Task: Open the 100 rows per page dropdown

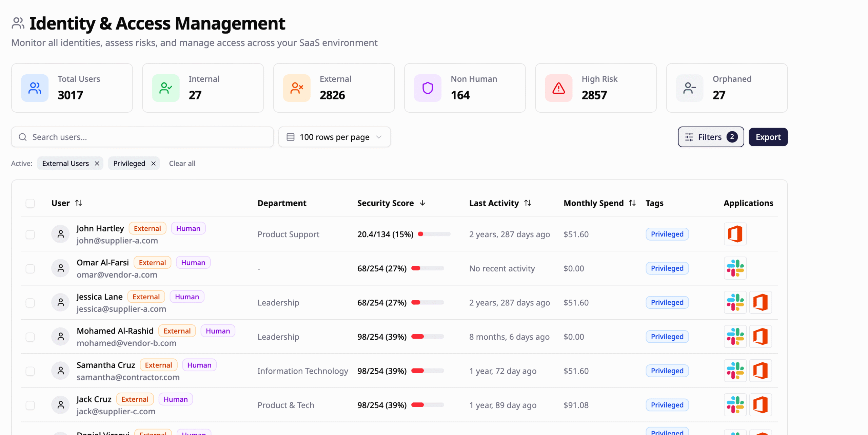Action: pyautogui.click(x=334, y=137)
